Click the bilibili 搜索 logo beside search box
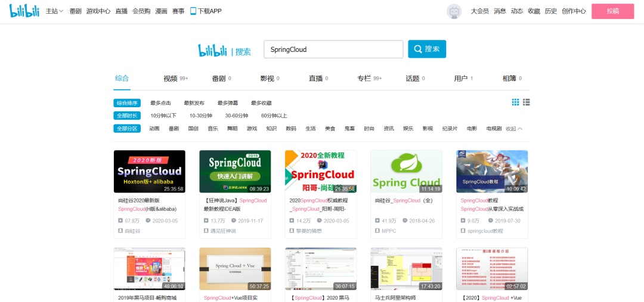Viewport: 644px width, 302px height. (x=224, y=51)
